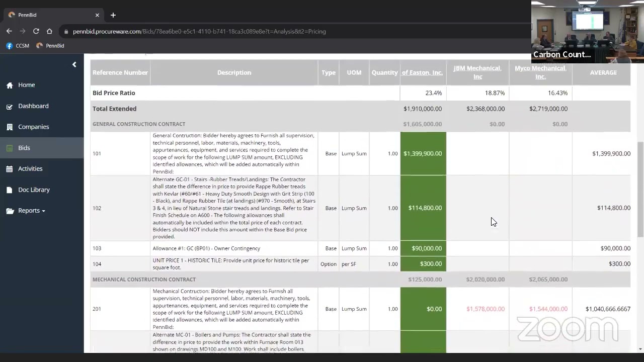644x362 pixels.
Task: Open Activities in the sidebar
Action: pos(30,168)
